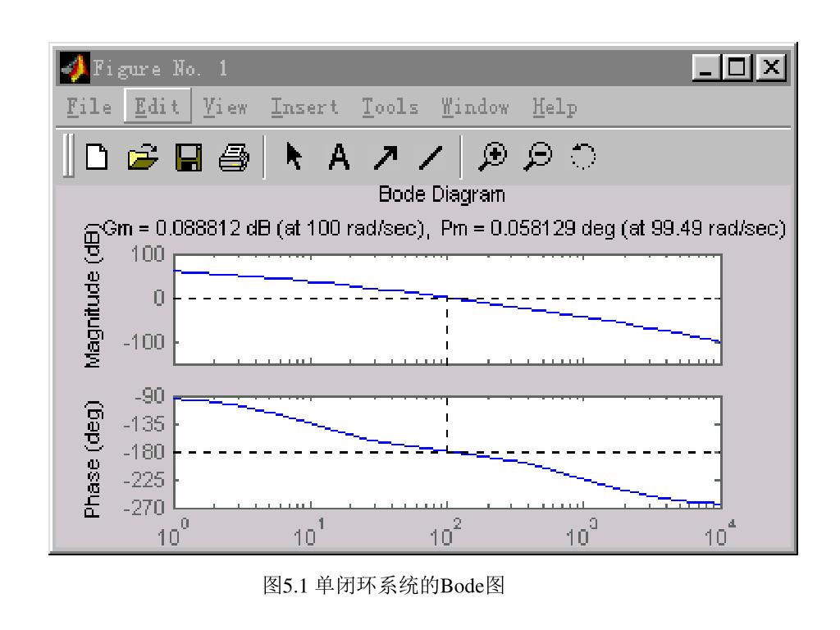840x630 pixels.
Task: Close the Figure No. 1 window
Action: 771,68
